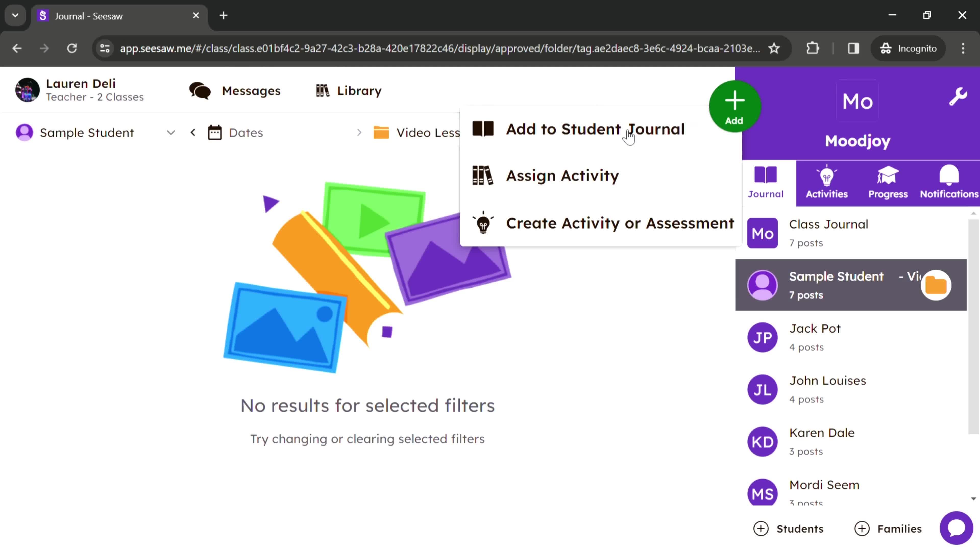This screenshot has height=551, width=980.
Task: Click the Add Students button
Action: (x=788, y=528)
